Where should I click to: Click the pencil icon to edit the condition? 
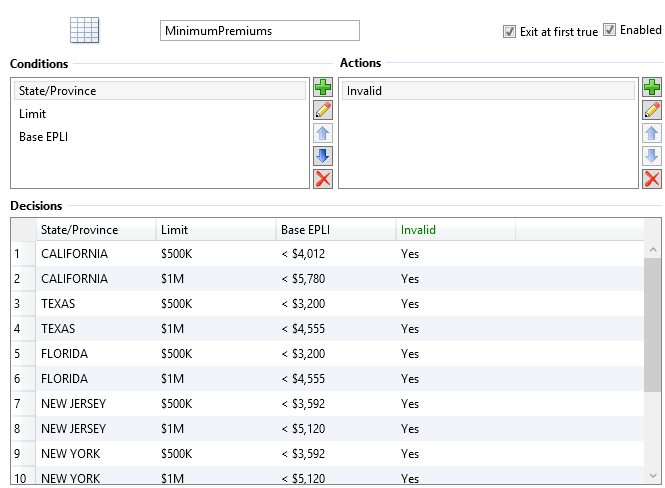(x=323, y=110)
